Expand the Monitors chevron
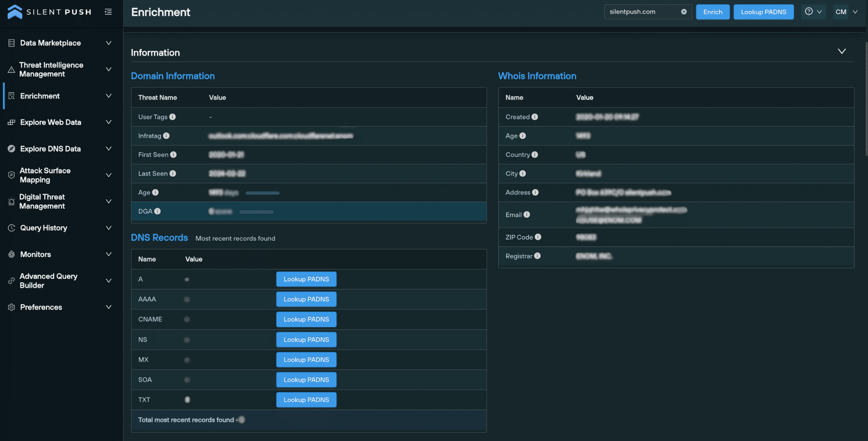The image size is (868, 441). click(108, 254)
